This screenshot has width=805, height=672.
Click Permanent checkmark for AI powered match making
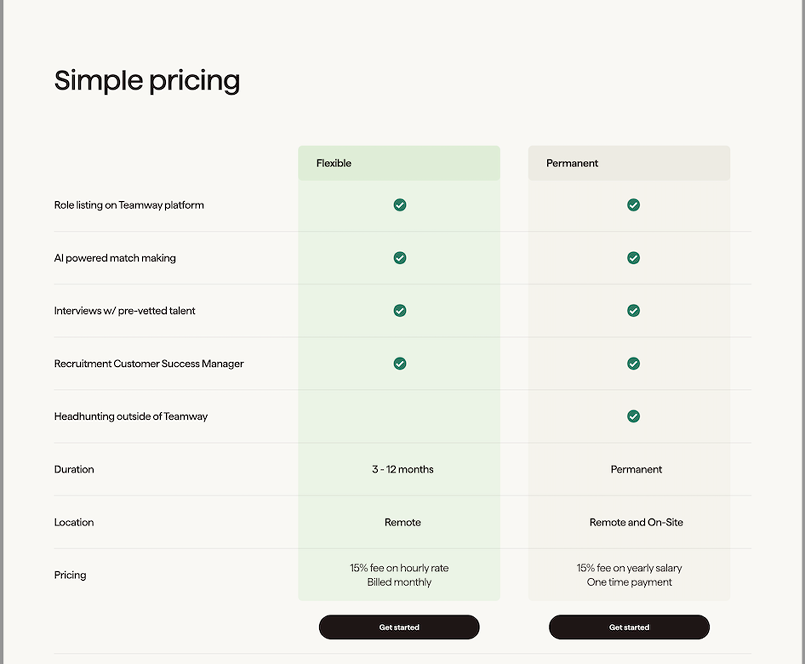click(633, 258)
